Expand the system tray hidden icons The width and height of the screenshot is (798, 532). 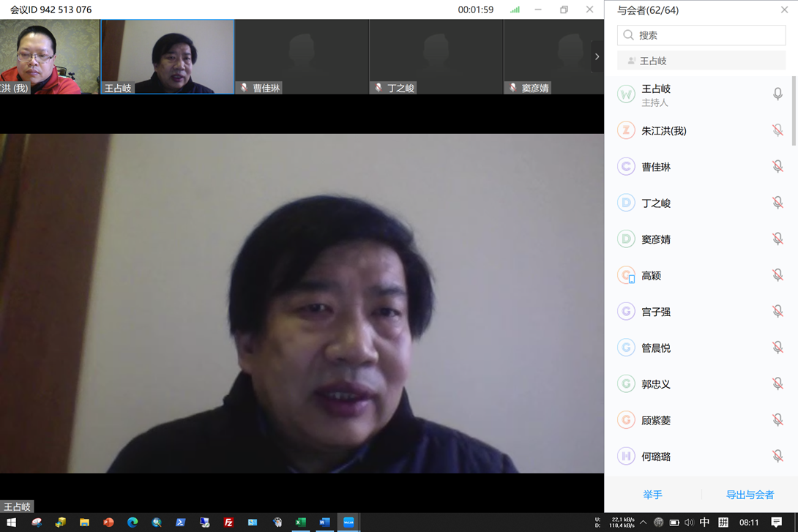643,522
